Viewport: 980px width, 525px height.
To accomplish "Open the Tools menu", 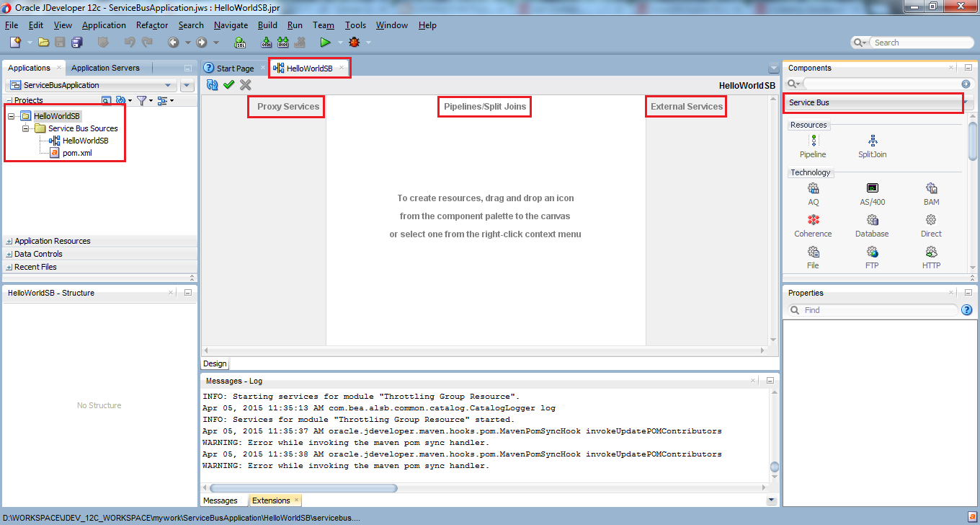I will (x=355, y=25).
